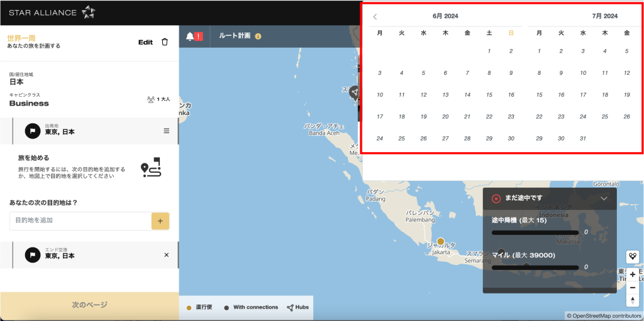This screenshot has width=644, height=321.
Task: Reset map orientation compass button
Action: 633,300
